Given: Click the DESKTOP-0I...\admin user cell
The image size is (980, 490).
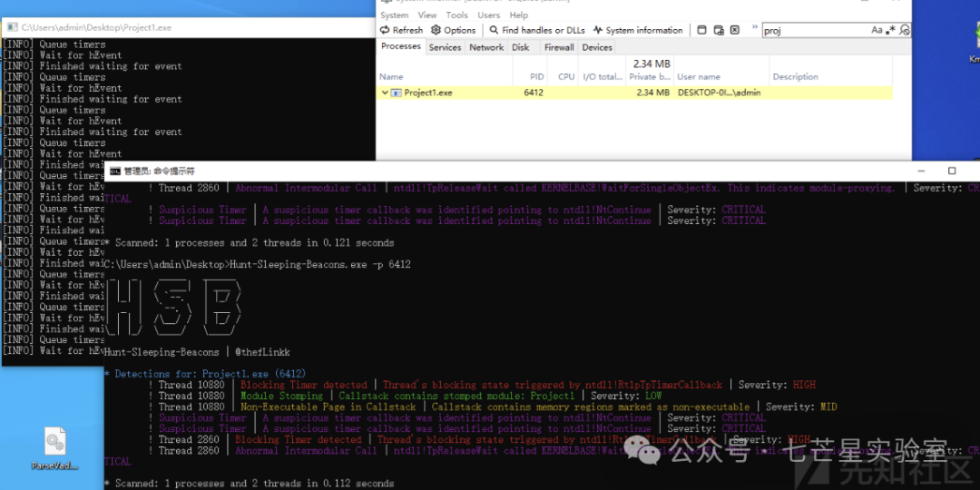Looking at the screenshot, I should click(x=720, y=93).
